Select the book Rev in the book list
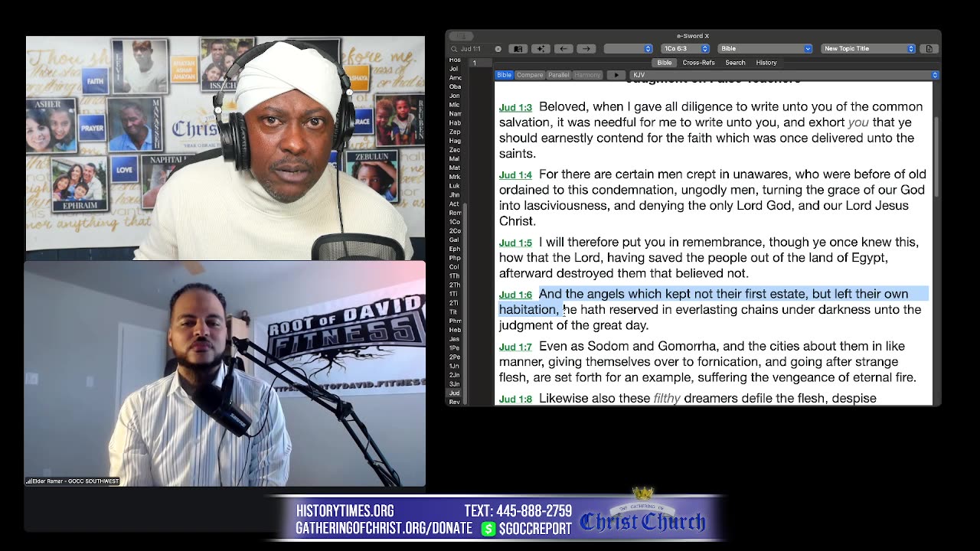 point(455,402)
